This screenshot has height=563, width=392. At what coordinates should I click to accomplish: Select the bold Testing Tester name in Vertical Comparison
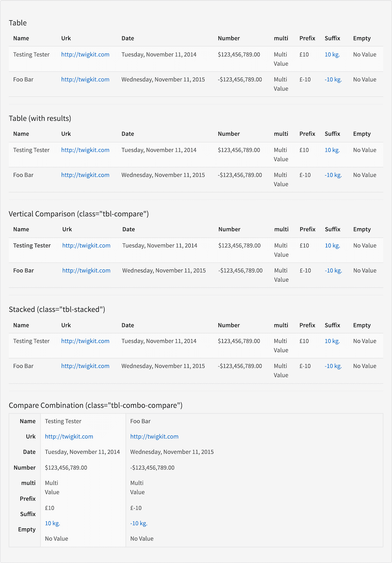coord(32,245)
